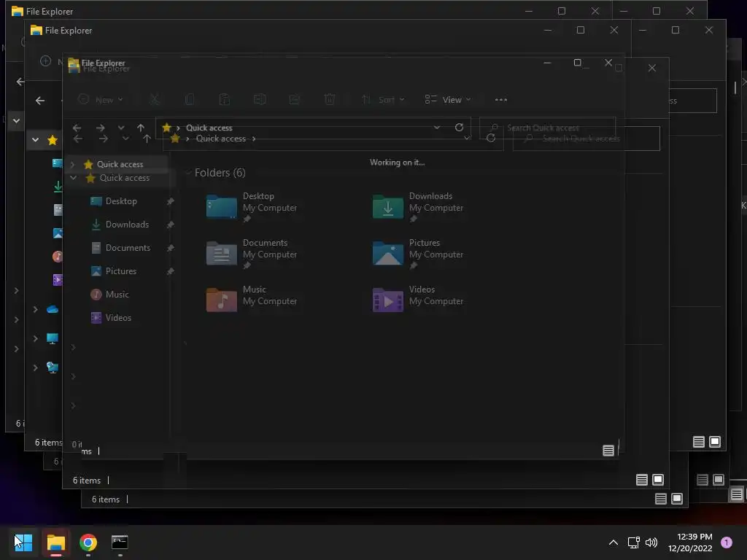747x560 pixels.
Task: Select Desktop in the navigation sidebar
Action: point(121,201)
